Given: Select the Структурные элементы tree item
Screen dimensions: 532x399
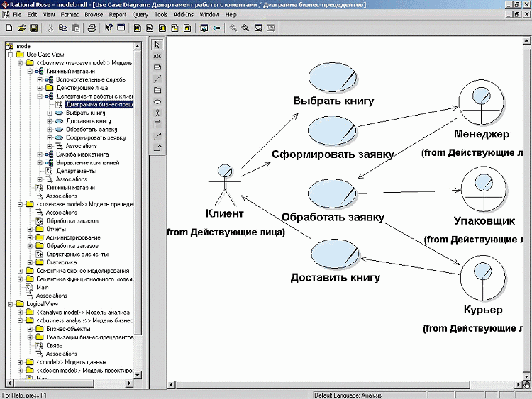Looking at the screenshot, I should pyautogui.click(x=77, y=254).
